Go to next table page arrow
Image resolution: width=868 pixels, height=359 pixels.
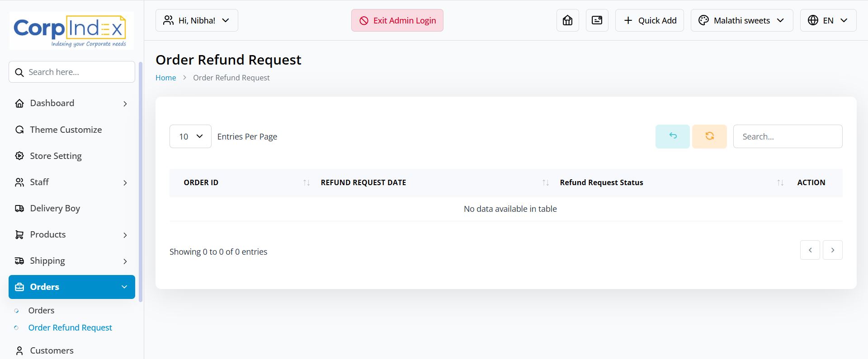[832, 250]
